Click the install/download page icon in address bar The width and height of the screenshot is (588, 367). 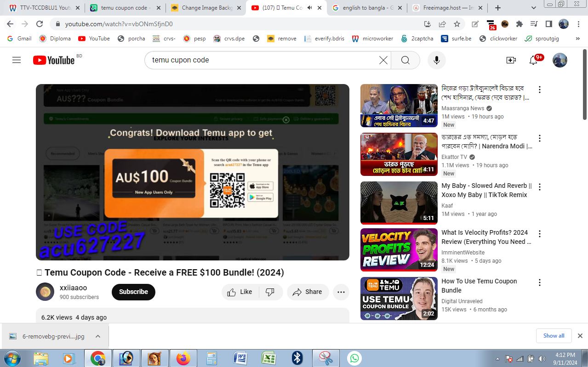(427, 24)
